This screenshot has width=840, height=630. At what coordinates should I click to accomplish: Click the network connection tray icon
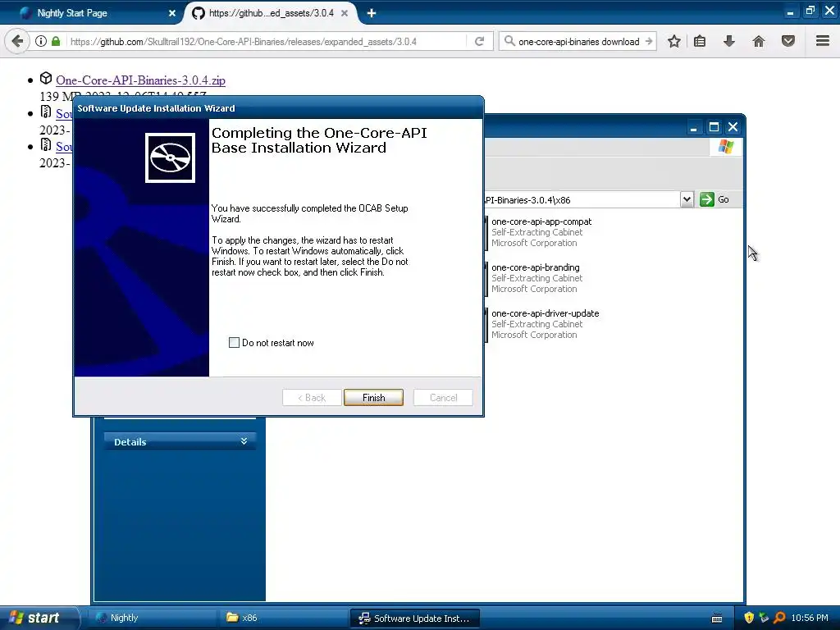click(764, 618)
